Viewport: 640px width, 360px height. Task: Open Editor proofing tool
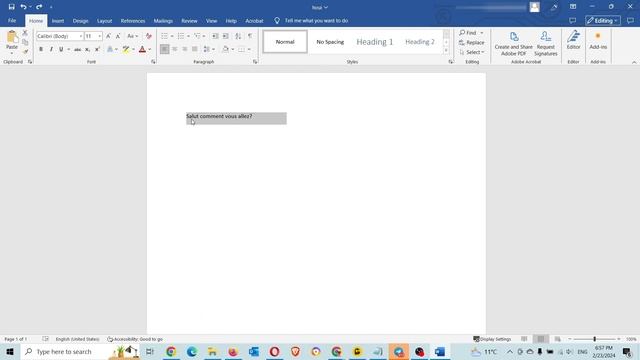573,40
